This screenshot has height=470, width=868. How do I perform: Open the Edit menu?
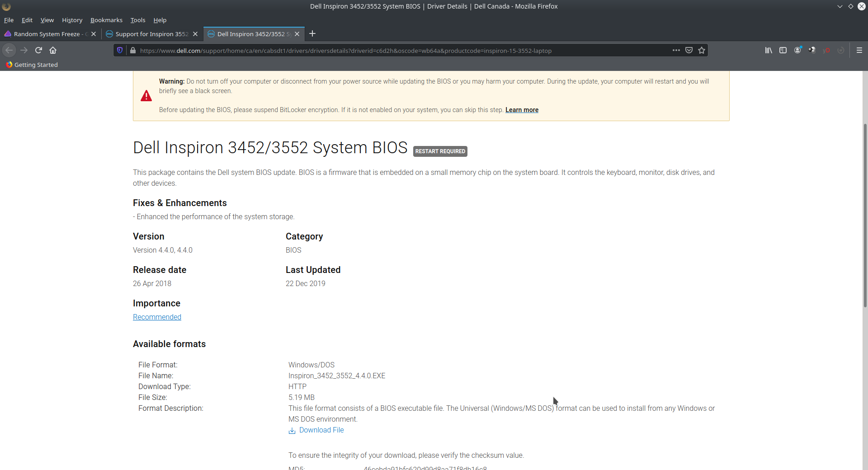click(x=27, y=20)
